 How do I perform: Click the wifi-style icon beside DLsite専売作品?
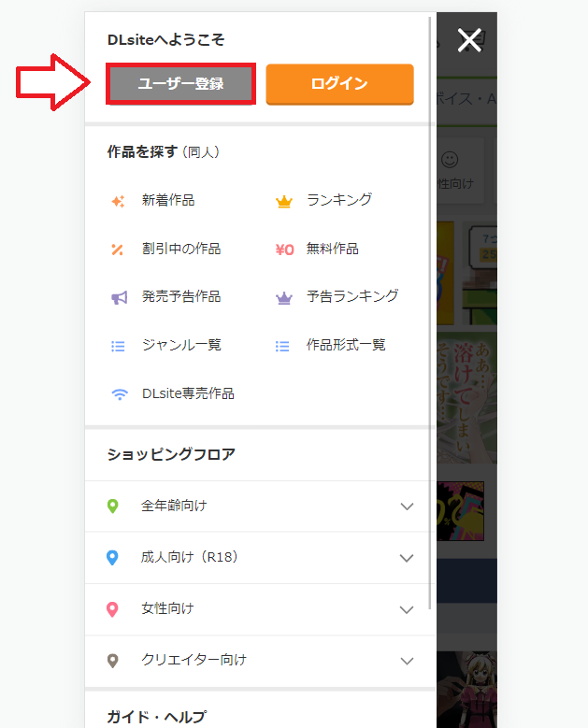(x=120, y=394)
